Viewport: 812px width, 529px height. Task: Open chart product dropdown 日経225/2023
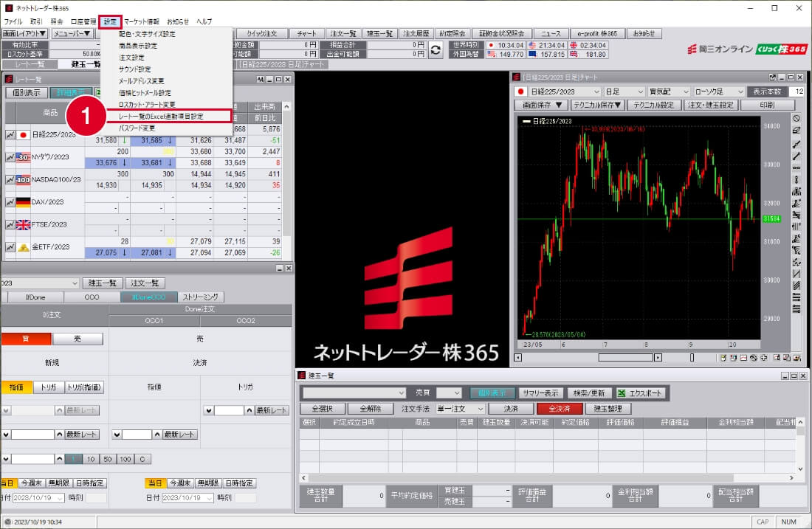pos(565,91)
